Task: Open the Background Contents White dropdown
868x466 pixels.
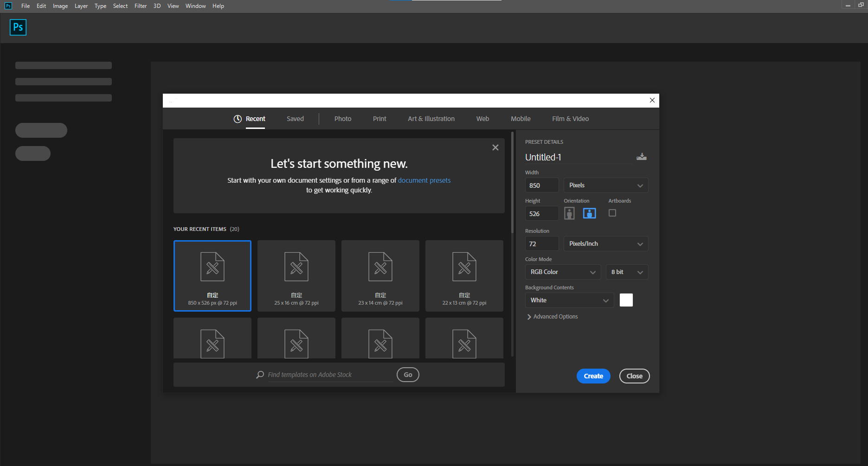Action: [x=569, y=300]
